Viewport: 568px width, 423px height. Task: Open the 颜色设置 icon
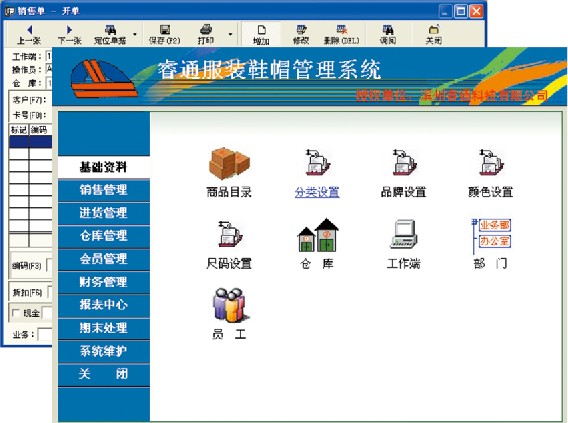coord(491,163)
